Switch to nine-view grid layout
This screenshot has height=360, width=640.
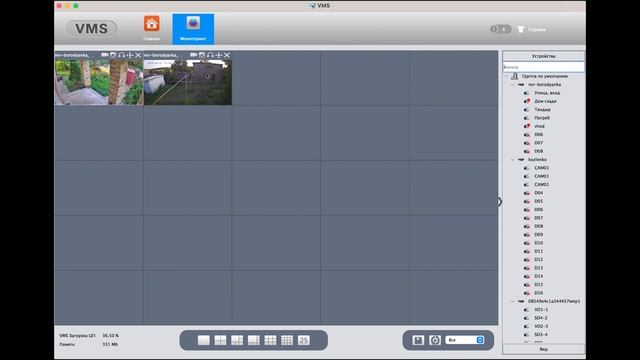270,340
